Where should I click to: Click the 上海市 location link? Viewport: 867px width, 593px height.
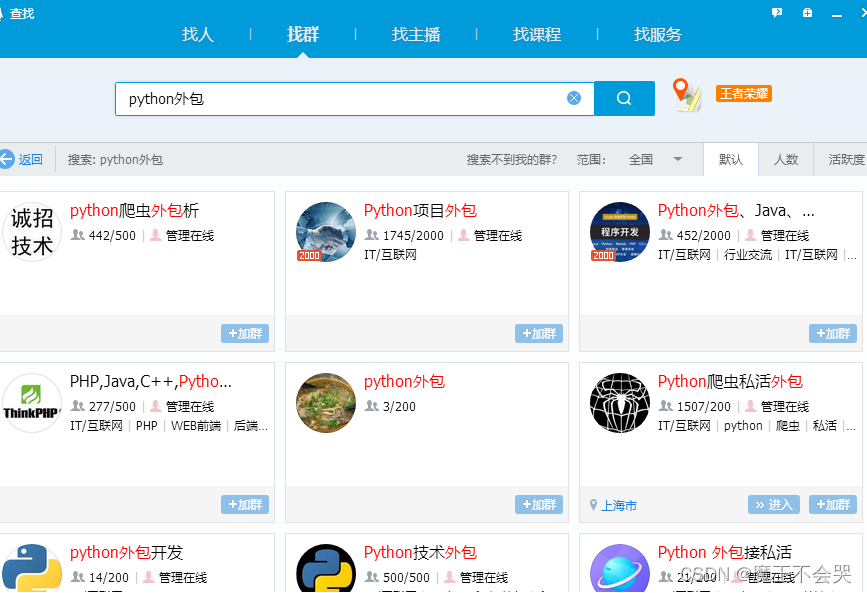[619, 505]
